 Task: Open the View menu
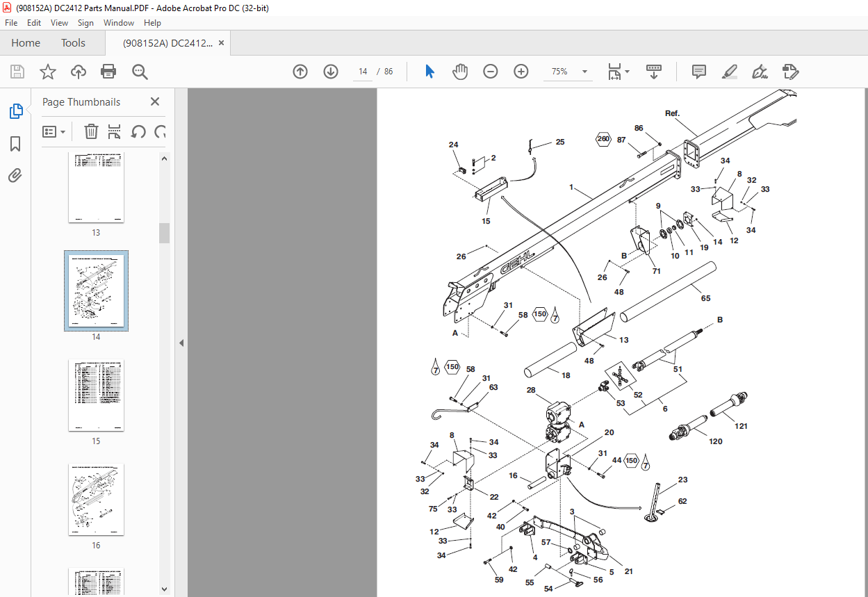point(59,23)
